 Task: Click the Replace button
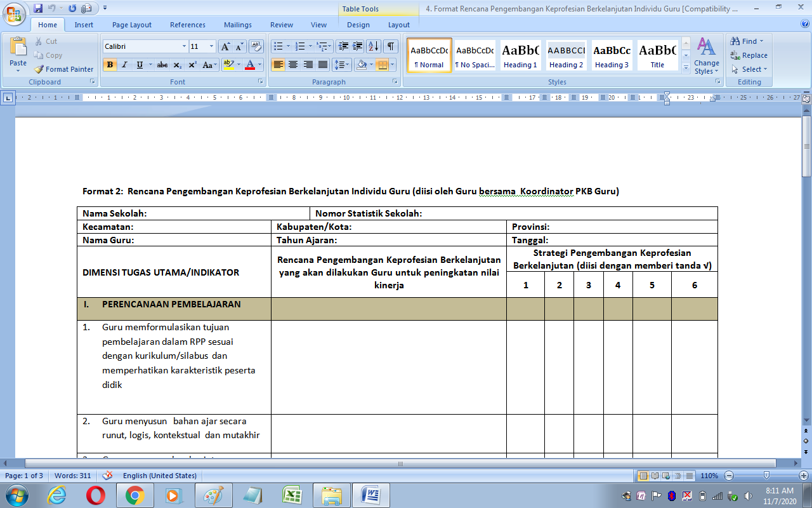(750, 55)
